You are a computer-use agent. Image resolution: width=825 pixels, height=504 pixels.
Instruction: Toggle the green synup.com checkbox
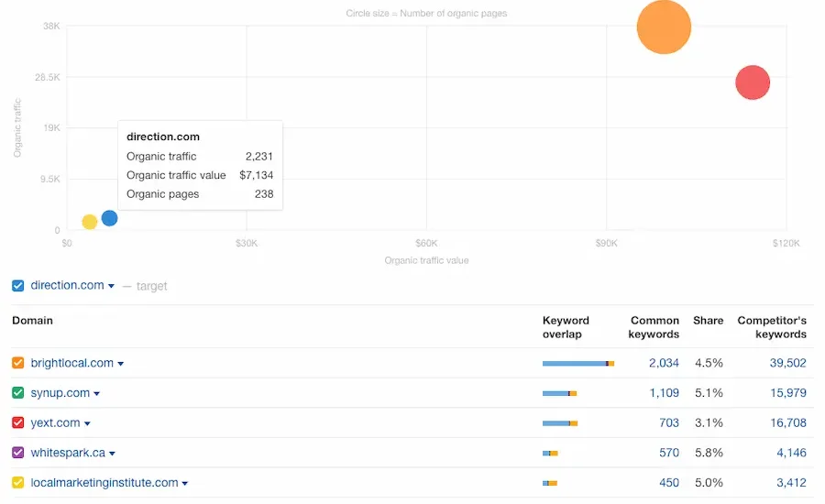pyautogui.click(x=18, y=393)
